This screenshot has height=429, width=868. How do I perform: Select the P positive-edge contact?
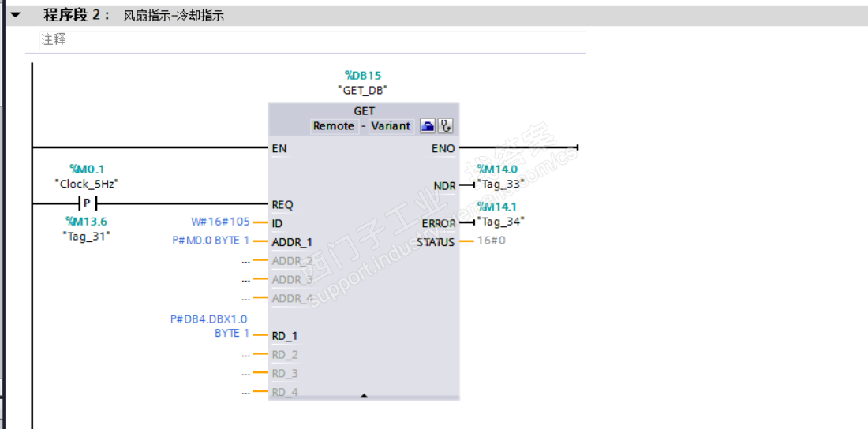[x=87, y=204]
